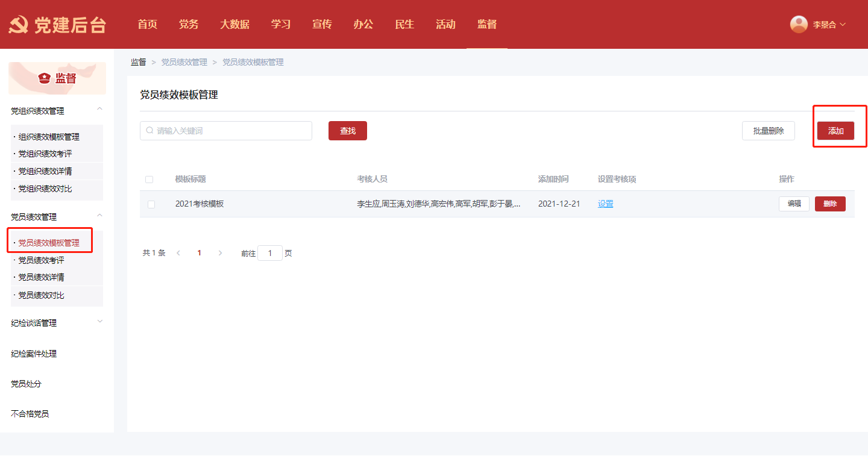The height and width of the screenshot is (456, 868).
Task: Collapse the 党员绩效管理 sidebar section
Action: click(100, 216)
